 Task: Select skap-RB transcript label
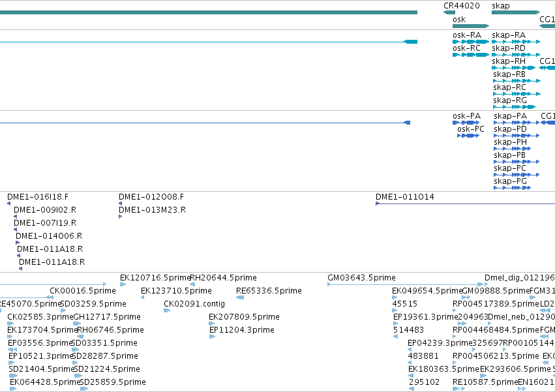tap(509, 74)
